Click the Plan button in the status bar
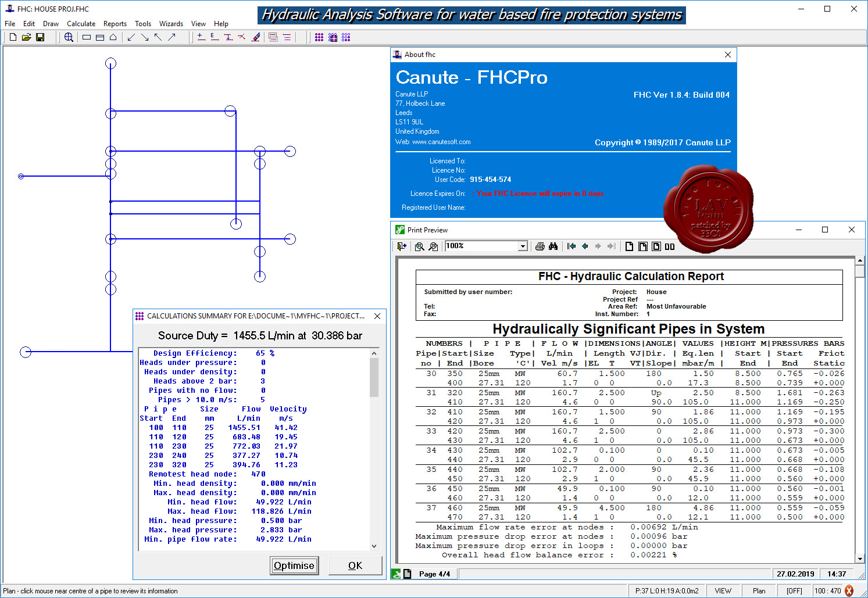868x598 pixels. tap(759, 590)
